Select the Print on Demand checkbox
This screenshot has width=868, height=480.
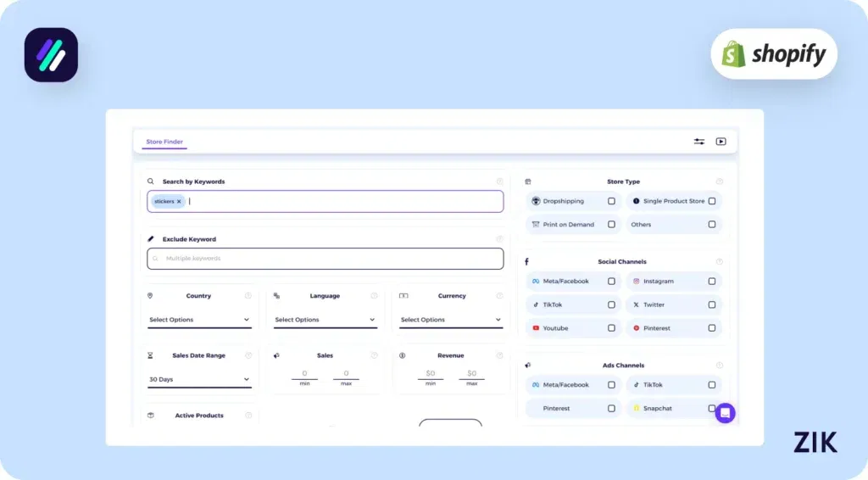[x=611, y=225]
